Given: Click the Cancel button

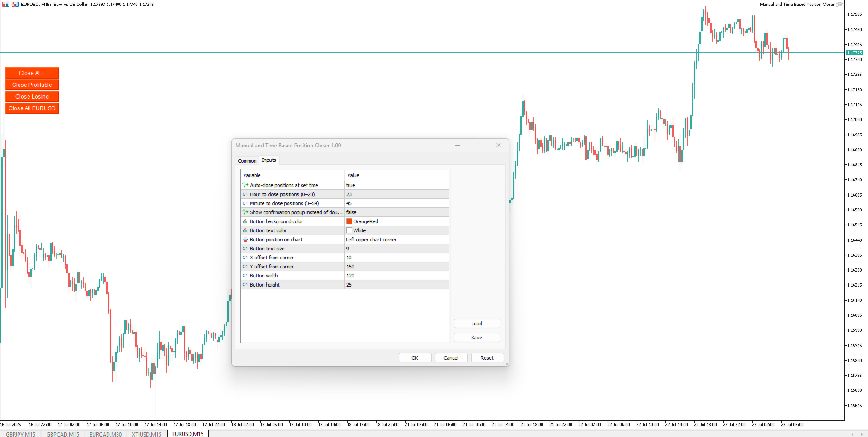Looking at the screenshot, I should pyautogui.click(x=451, y=358).
